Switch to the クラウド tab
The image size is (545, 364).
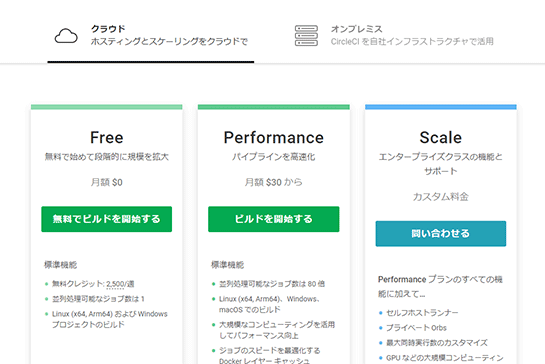click(151, 35)
